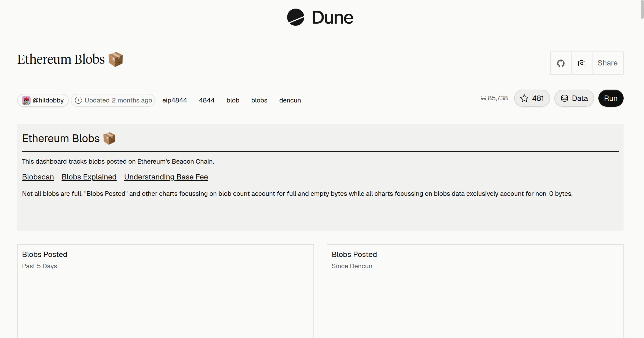Click the "Not all blobs are full" note

click(297, 194)
